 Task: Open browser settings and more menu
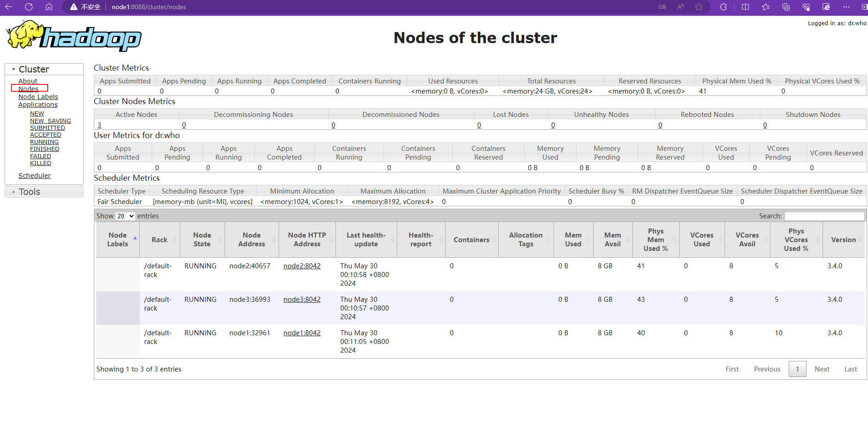pyautogui.click(x=846, y=7)
